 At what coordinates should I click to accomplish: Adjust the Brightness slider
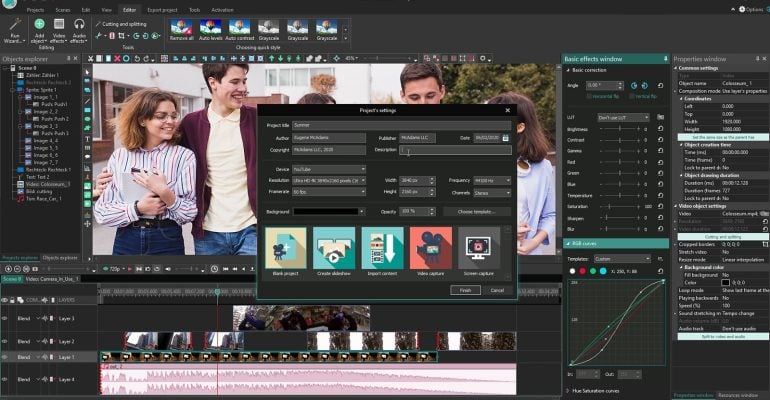pyautogui.click(x=620, y=129)
